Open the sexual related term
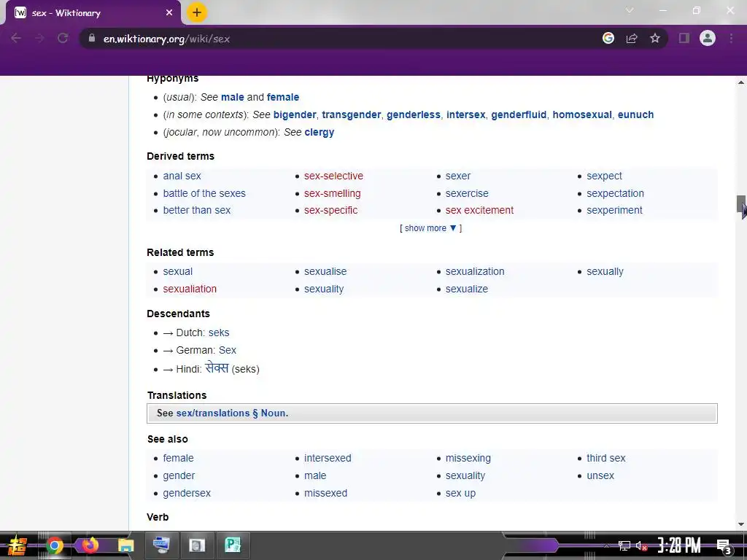 (x=178, y=271)
